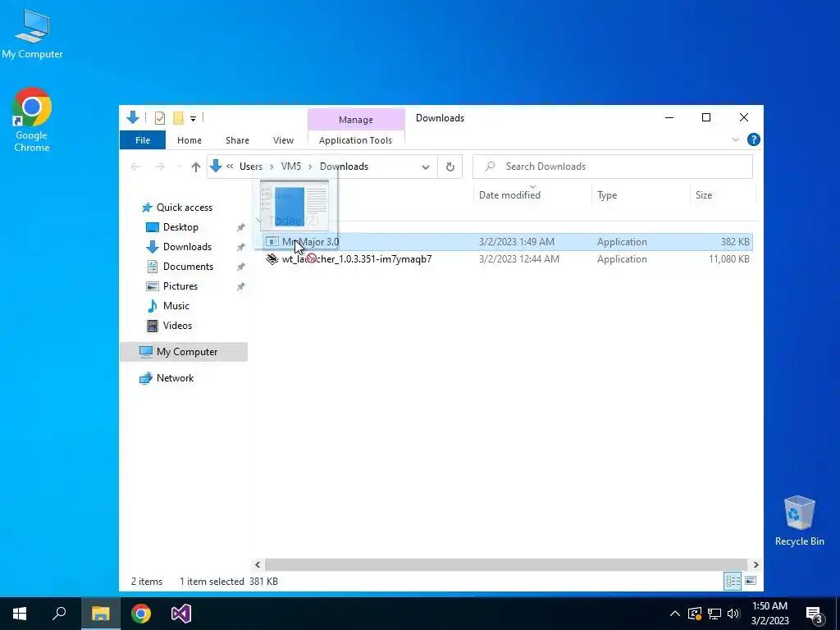The width and height of the screenshot is (840, 630).
Task: Open Music in the navigation pane
Action: (176, 306)
